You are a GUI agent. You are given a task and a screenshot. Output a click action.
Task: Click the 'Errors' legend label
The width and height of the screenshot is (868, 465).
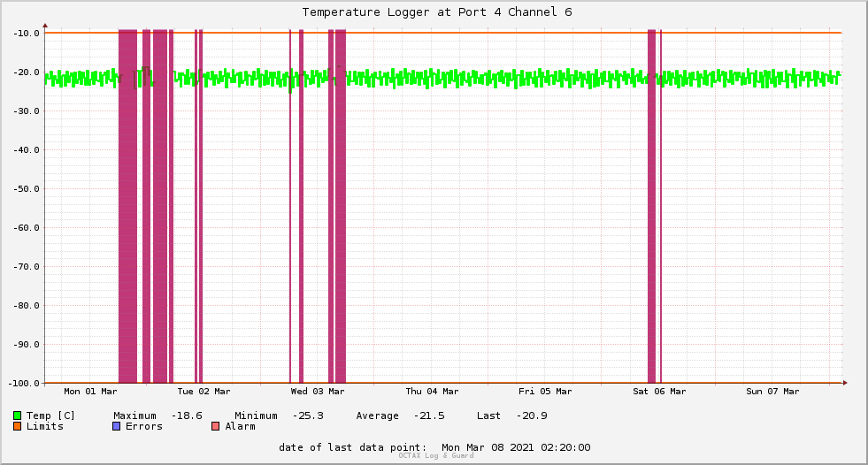144,426
